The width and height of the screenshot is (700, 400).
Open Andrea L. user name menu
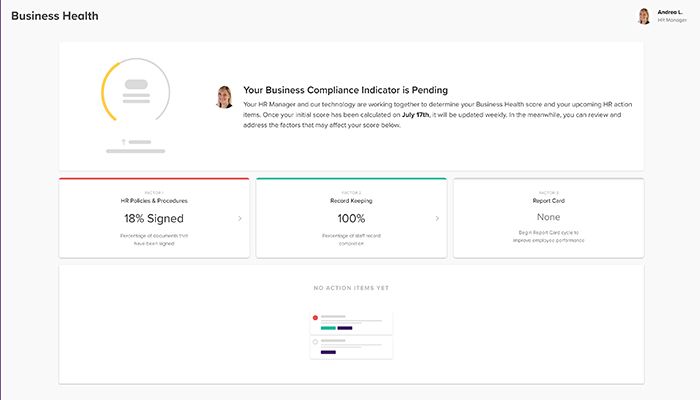coord(670,12)
